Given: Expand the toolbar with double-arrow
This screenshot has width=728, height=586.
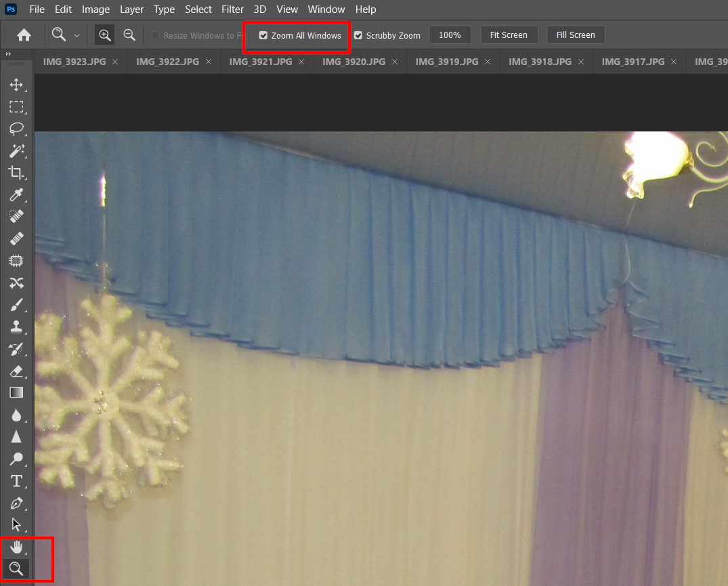Looking at the screenshot, I should point(8,54).
